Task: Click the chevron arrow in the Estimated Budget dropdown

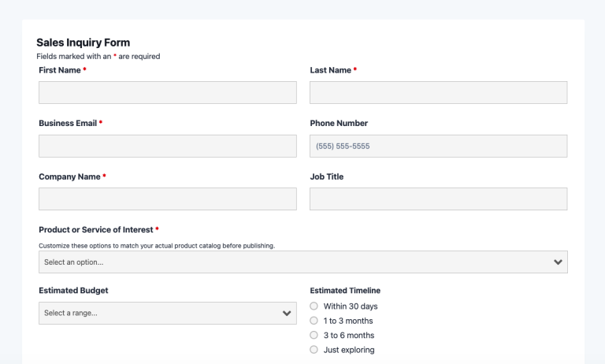Action: pyautogui.click(x=287, y=313)
